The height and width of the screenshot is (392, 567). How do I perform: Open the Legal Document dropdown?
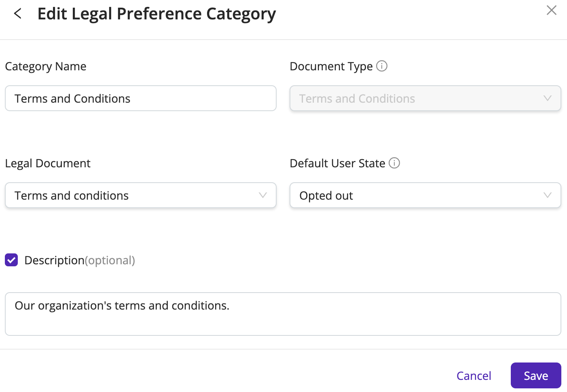pos(141,195)
